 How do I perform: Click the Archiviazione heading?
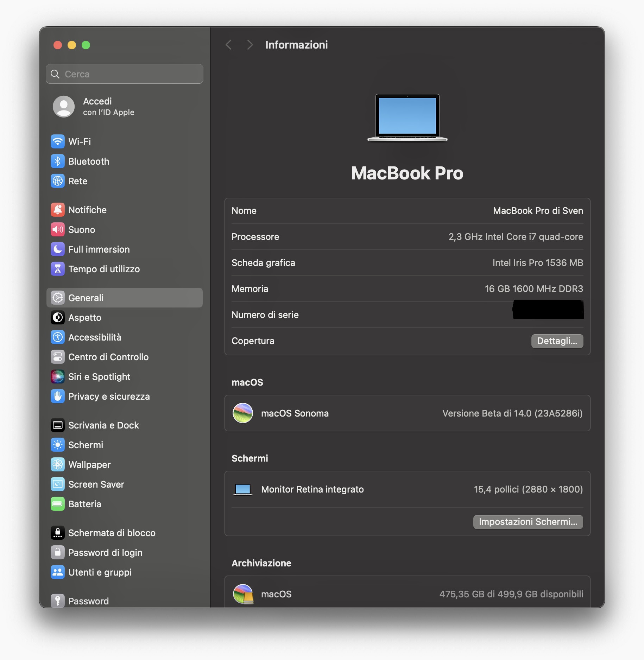tap(261, 563)
